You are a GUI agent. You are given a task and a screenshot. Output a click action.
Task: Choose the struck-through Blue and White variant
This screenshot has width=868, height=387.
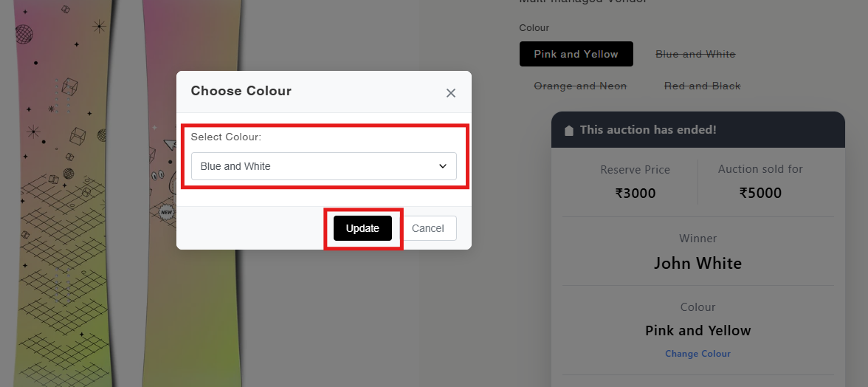tap(695, 54)
